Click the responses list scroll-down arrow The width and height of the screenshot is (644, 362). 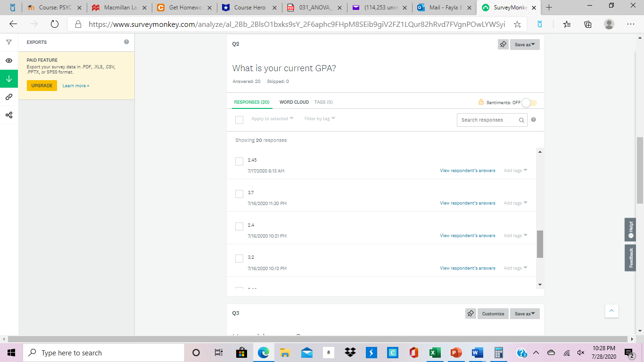pyautogui.click(x=540, y=285)
